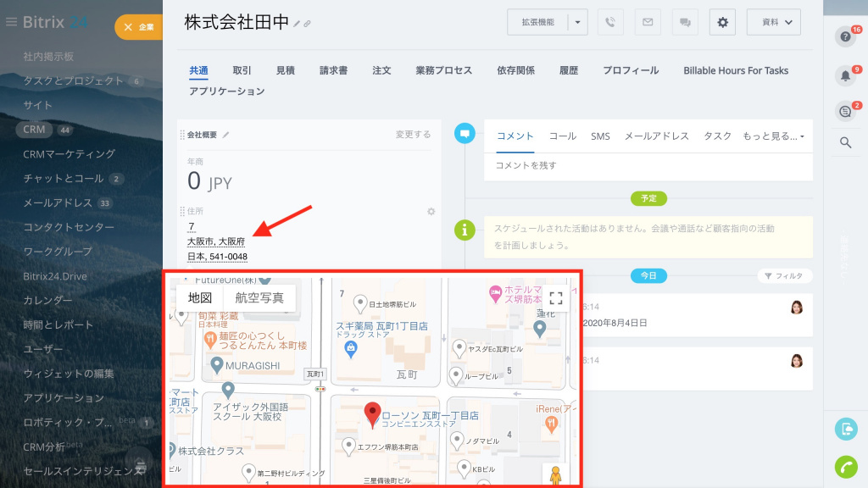Screen dimensions: 868x488
Task: Open the 資料 dropdown
Action: pyautogui.click(x=773, y=22)
